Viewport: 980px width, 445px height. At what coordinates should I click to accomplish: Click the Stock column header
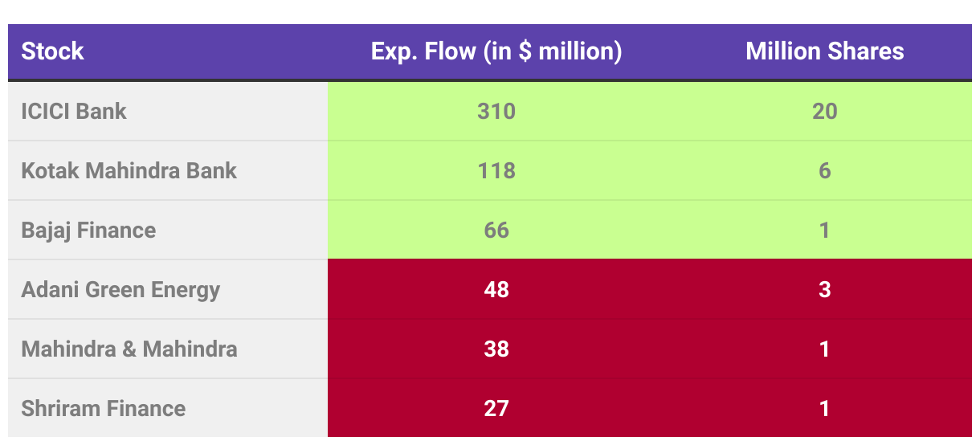52,51
